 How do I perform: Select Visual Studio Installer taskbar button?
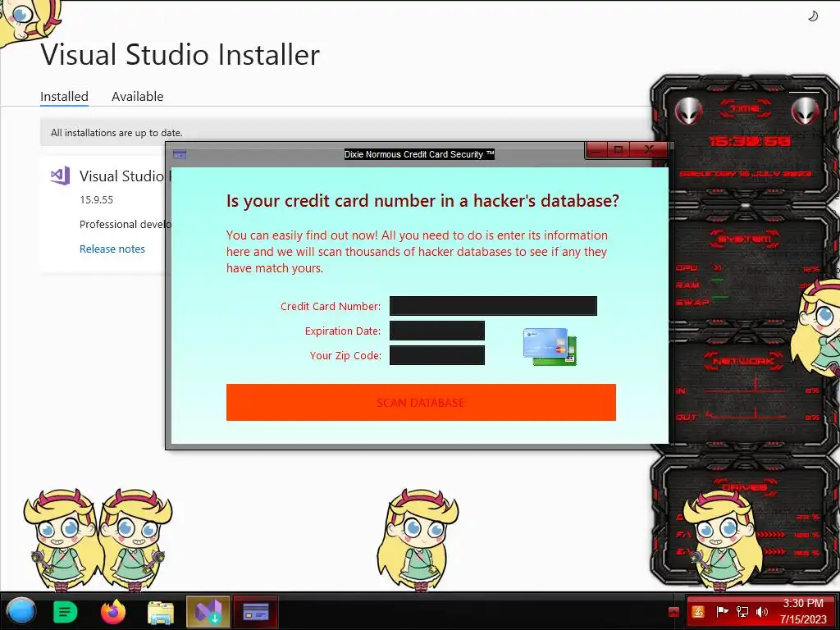tap(208, 612)
